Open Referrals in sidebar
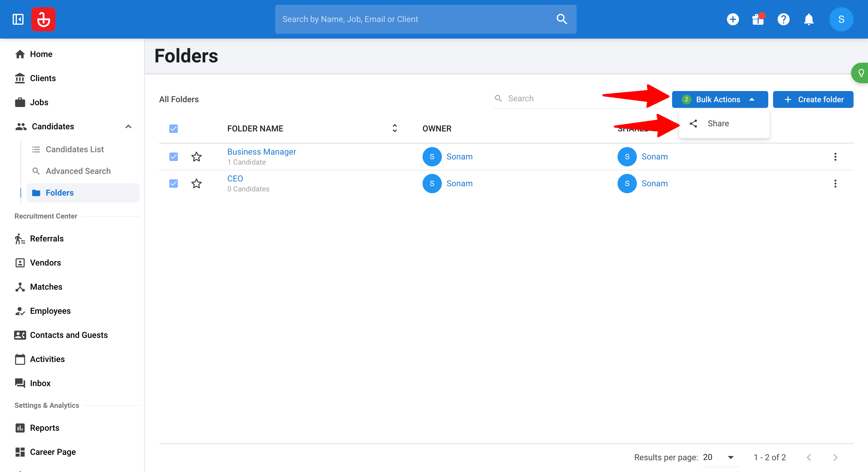This screenshot has width=868, height=472. [x=46, y=238]
